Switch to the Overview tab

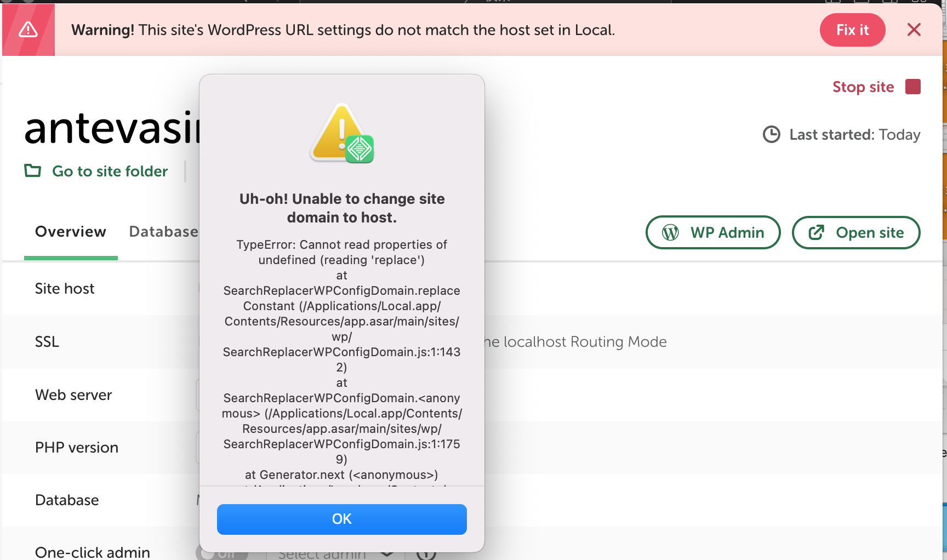(x=70, y=232)
